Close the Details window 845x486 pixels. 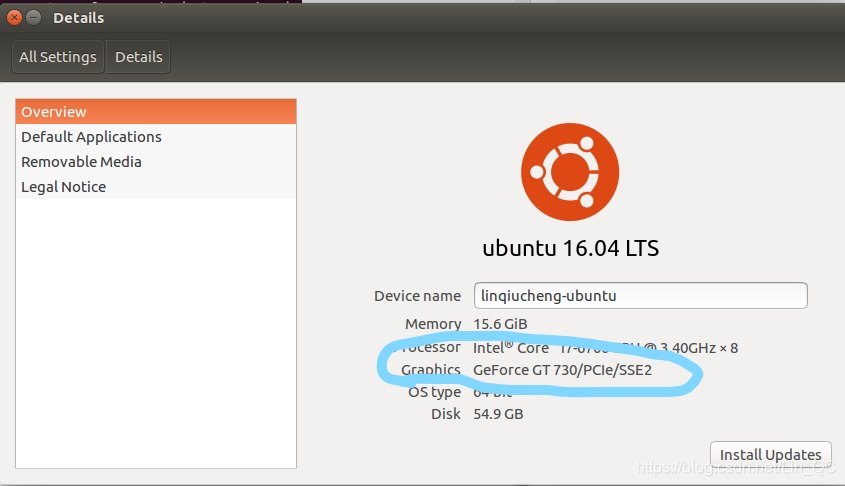pos(15,18)
